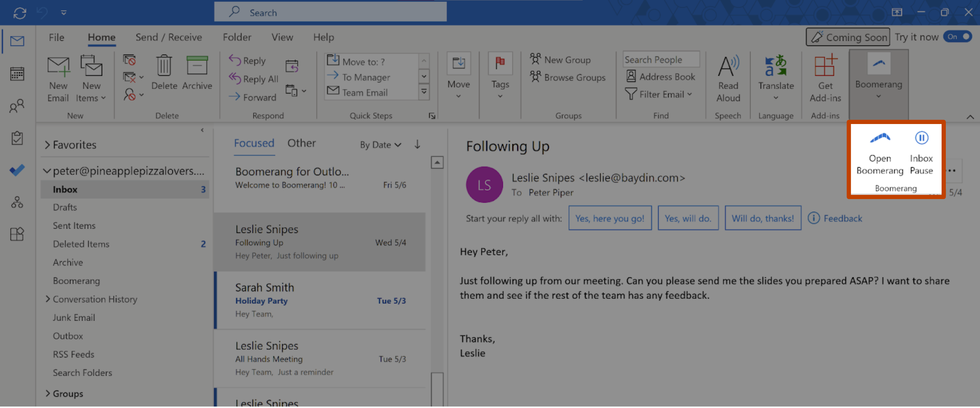Open People view in sidebar
The width and height of the screenshot is (980, 408).
pos(17,106)
